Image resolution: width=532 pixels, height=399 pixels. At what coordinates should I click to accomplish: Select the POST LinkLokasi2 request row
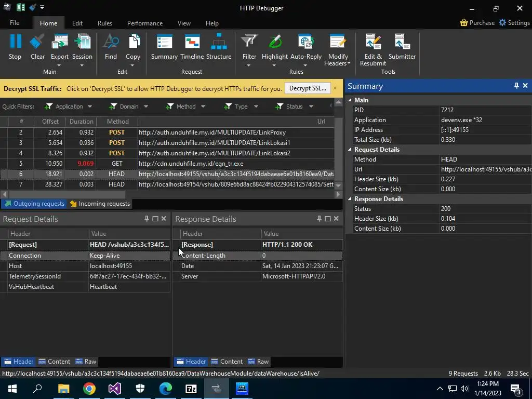pos(167,153)
